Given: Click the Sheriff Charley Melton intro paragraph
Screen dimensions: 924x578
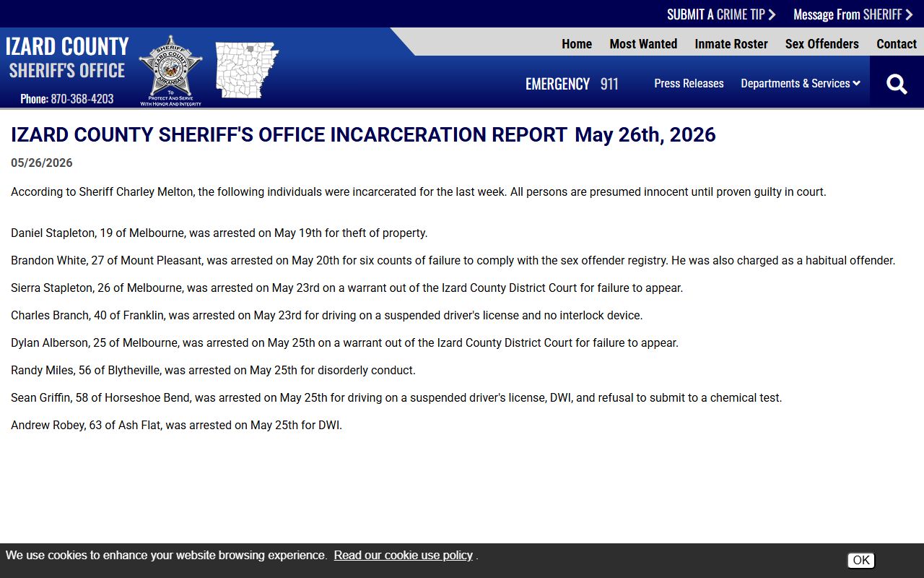Looking at the screenshot, I should pyautogui.click(x=419, y=192).
